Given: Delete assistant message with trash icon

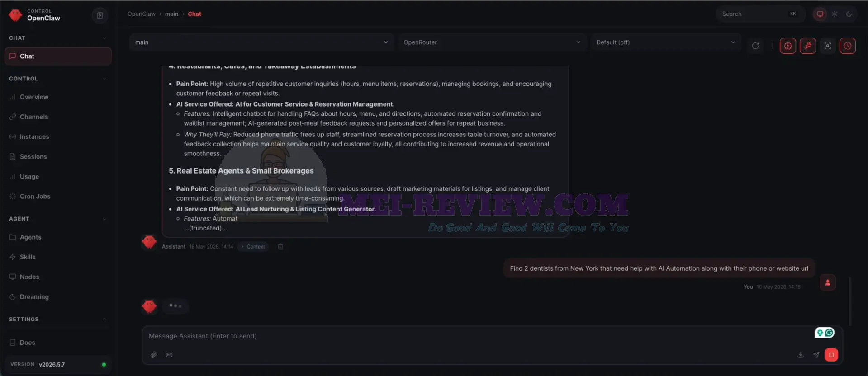Looking at the screenshot, I should point(280,247).
